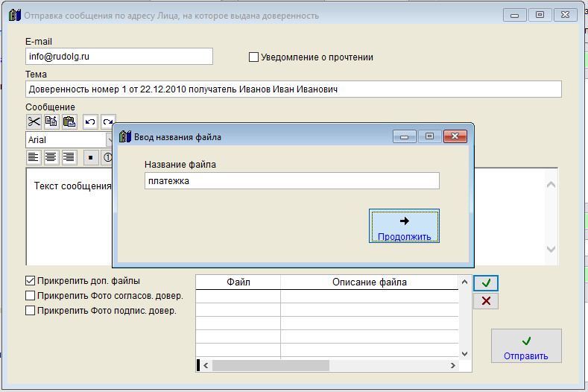Enable Прикрепить Фото согласов. довер.
Image resolution: width=588 pixels, height=392 pixels.
point(30,296)
